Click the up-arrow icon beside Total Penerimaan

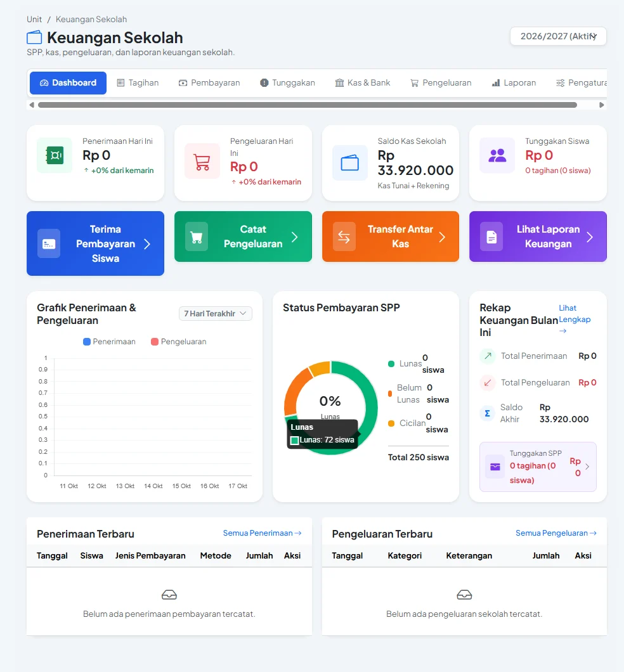(x=488, y=356)
